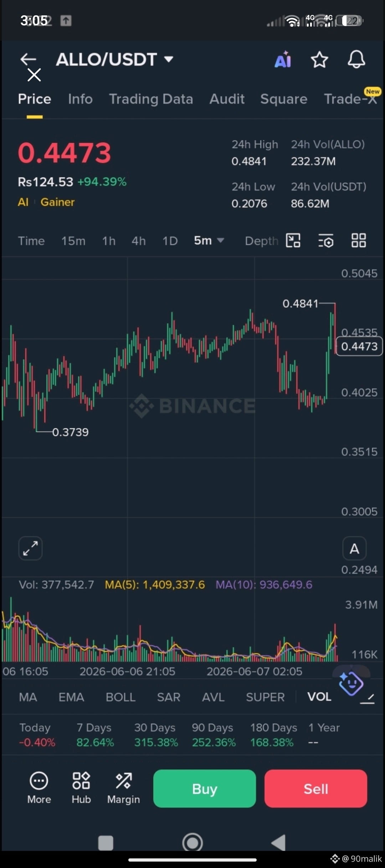Tap the green Buy button
Viewport: 385px width, 868px height.
pyautogui.click(x=205, y=789)
